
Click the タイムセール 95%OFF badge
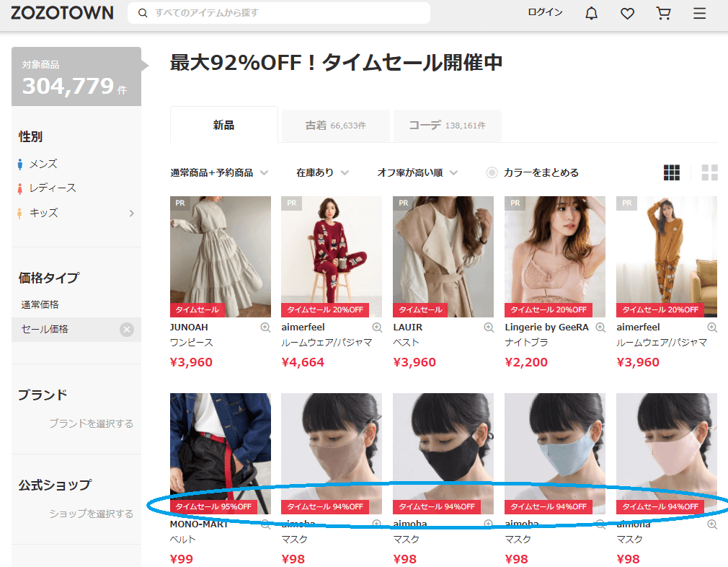pos(213,506)
